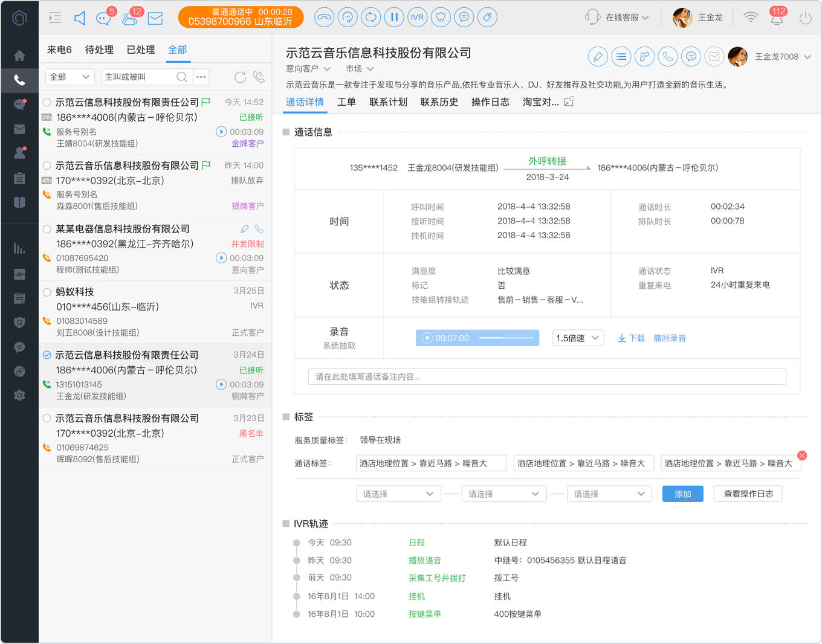Click the list icon in the customer header
The image size is (822, 644).
[621, 57]
